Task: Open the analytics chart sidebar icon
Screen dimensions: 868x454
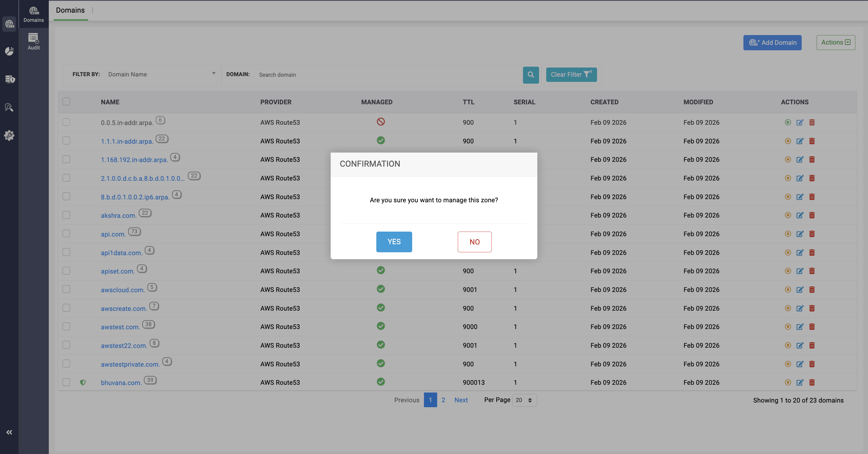Action: tap(9, 51)
